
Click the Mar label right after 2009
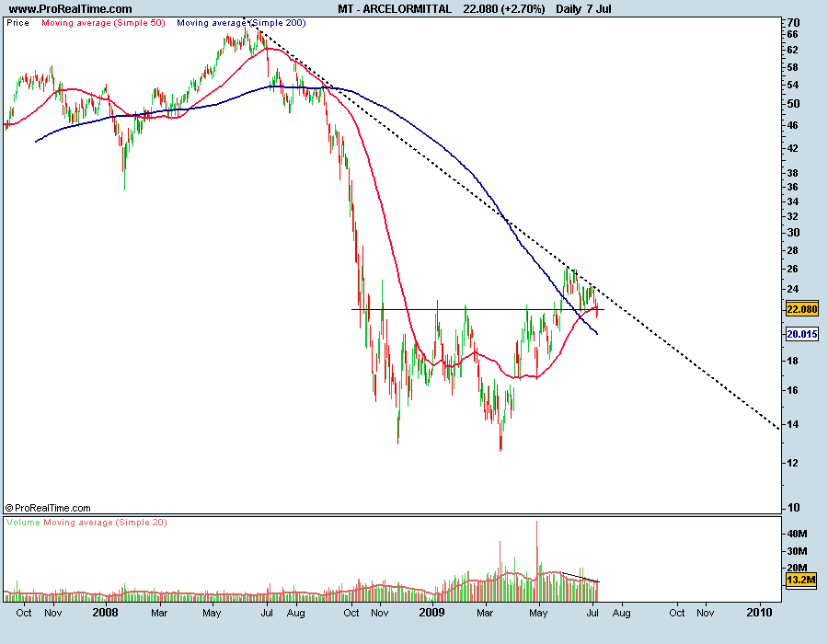point(485,613)
